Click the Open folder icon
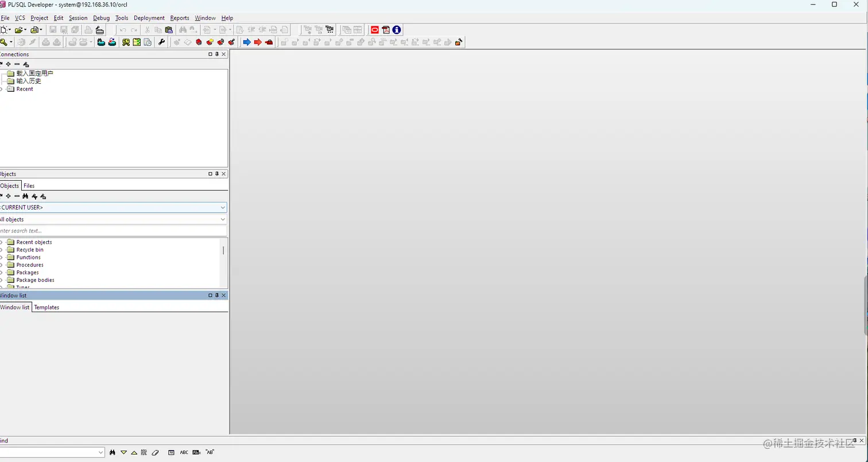 point(19,30)
